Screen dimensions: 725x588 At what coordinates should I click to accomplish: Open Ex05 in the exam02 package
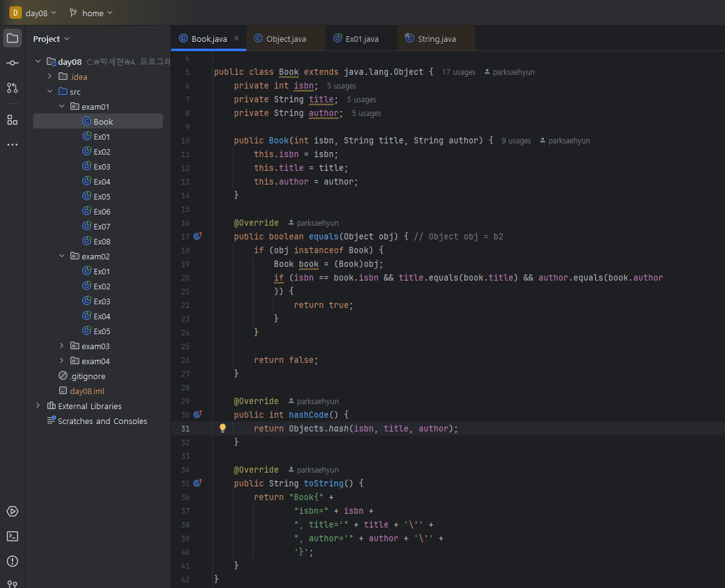(x=102, y=331)
